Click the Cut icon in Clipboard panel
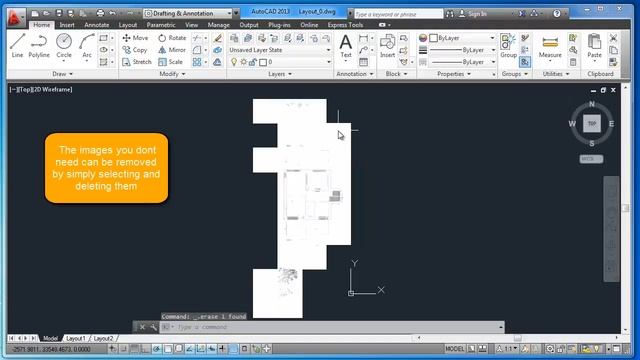The width and height of the screenshot is (640, 360). [x=613, y=38]
